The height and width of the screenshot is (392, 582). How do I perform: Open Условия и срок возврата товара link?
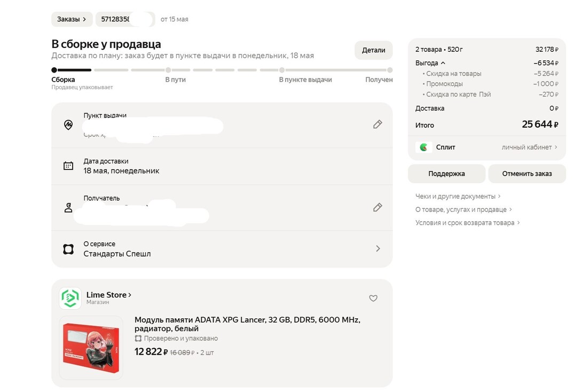click(468, 223)
